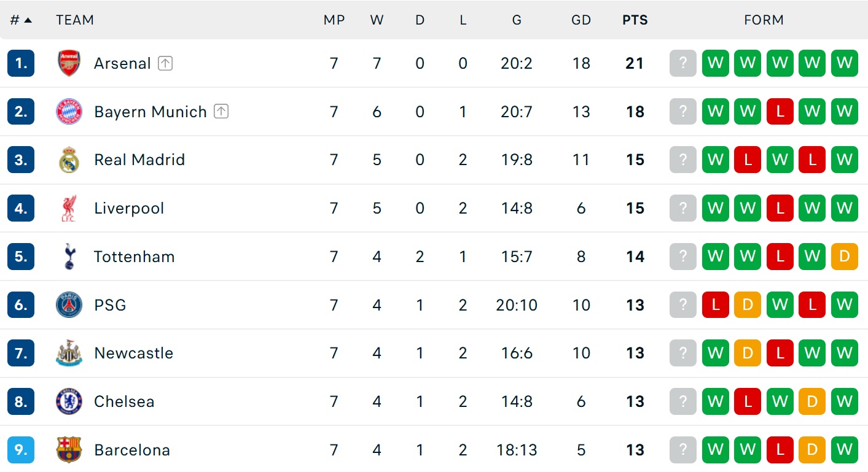Viewport: 868px width, 472px height.
Task: Click the Tottenham club crest
Action: click(69, 257)
